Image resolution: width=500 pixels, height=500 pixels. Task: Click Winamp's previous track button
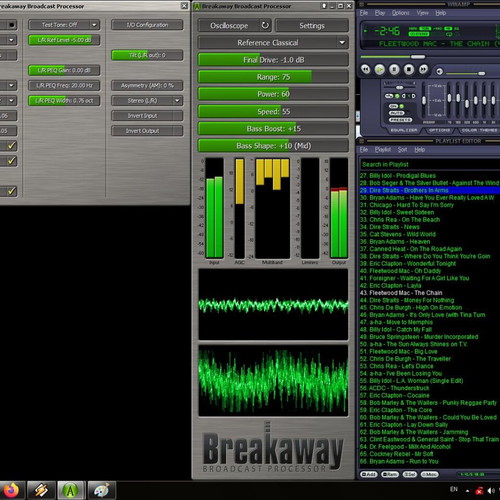pos(366,69)
